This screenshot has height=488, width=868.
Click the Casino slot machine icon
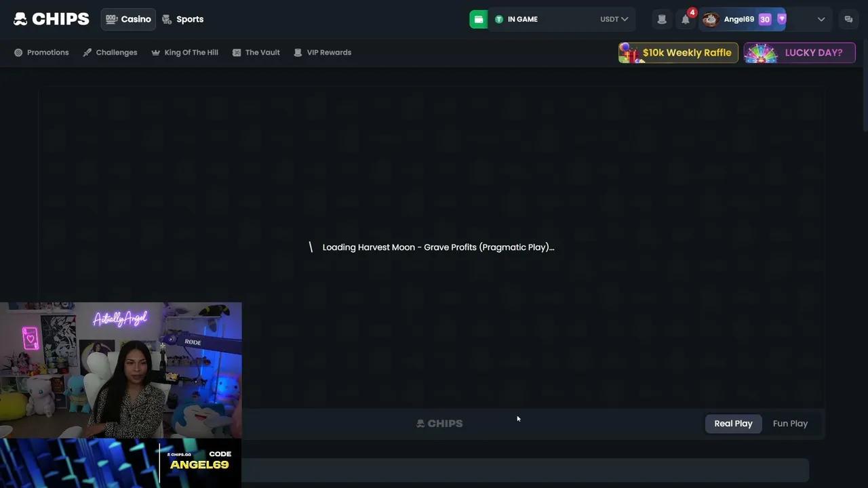(x=111, y=19)
